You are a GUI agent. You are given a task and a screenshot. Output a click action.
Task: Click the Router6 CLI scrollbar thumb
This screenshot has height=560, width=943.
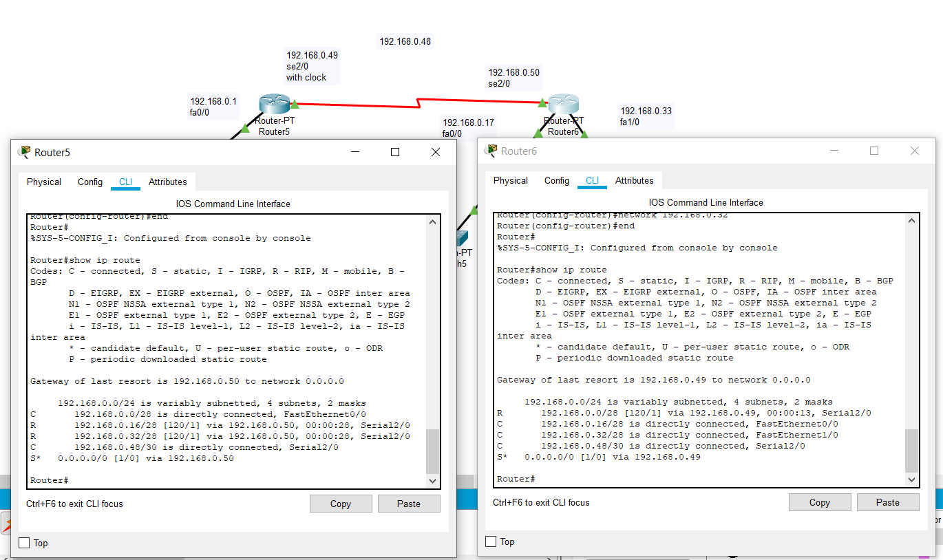(912, 450)
